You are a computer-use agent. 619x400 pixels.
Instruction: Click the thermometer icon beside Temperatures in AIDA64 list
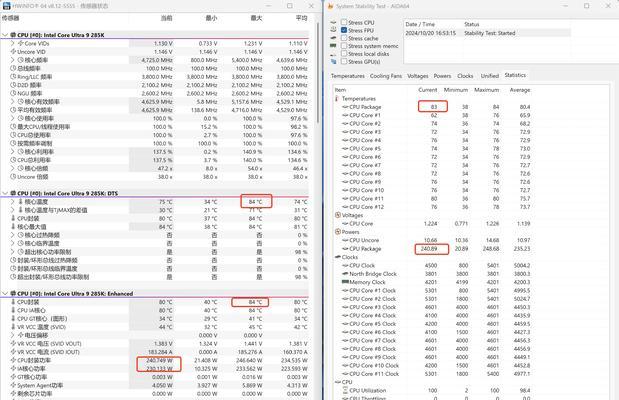[x=337, y=98]
